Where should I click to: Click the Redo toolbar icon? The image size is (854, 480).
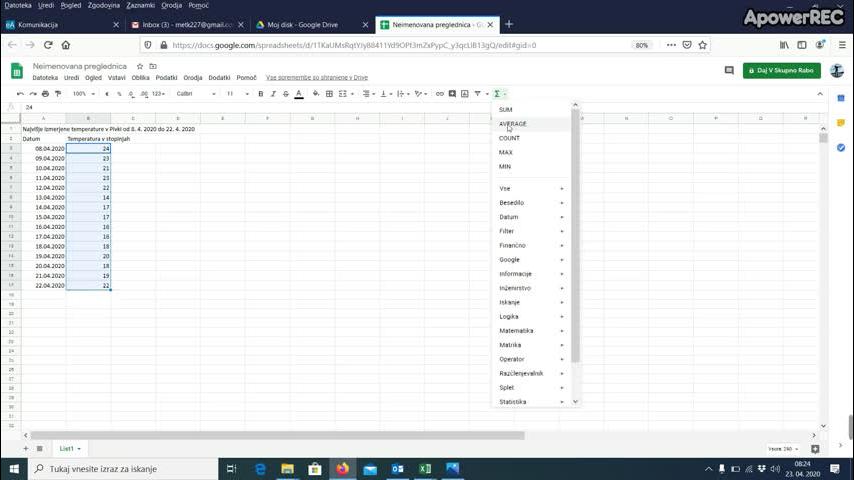pos(33,94)
